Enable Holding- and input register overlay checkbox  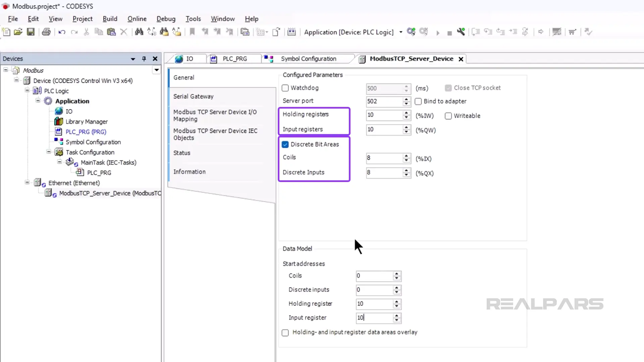click(x=285, y=333)
